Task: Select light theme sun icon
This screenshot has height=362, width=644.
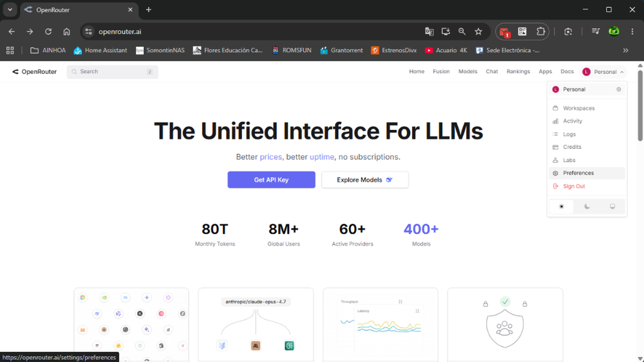Action: 561,206
